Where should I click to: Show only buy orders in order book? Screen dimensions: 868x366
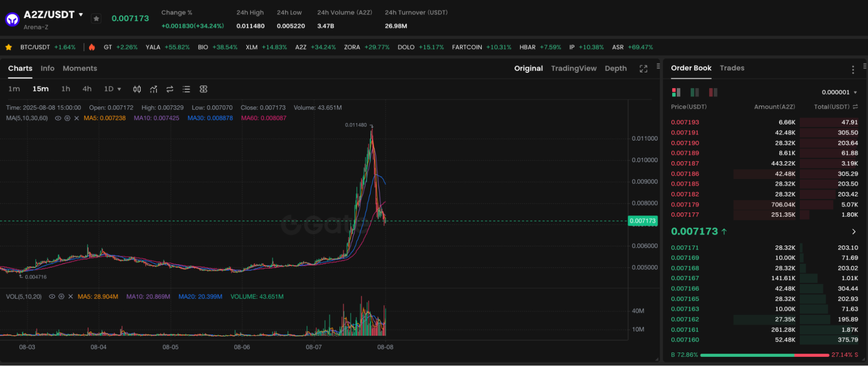click(695, 92)
